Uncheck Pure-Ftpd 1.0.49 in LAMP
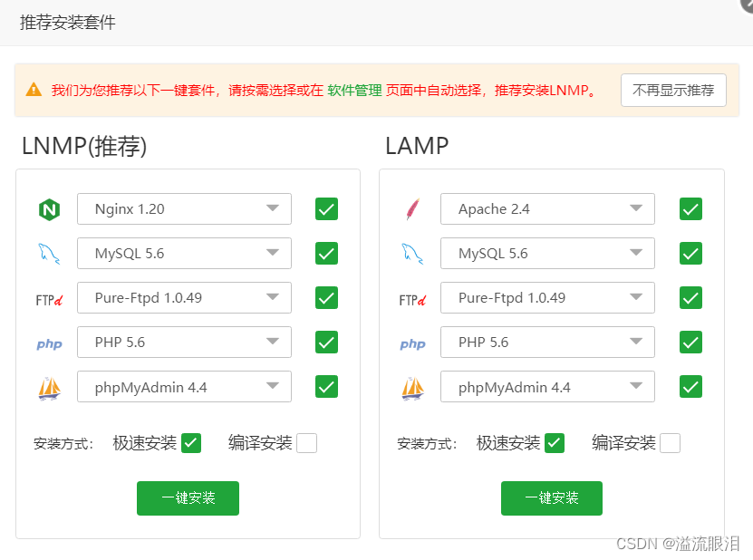 tap(690, 298)
